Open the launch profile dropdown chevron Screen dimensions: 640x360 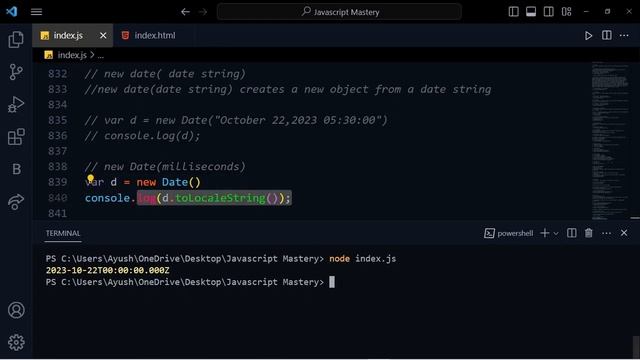tap(556, 233)
